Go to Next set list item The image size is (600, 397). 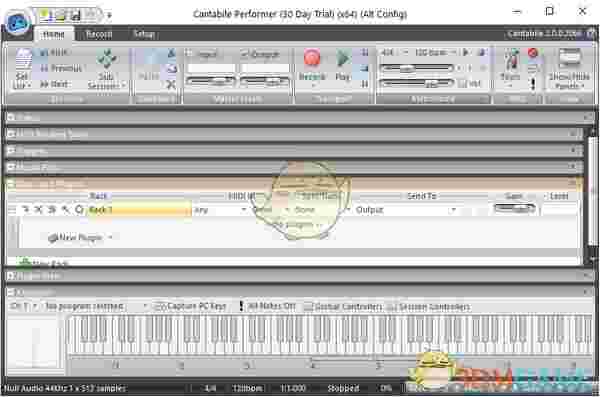[55, 84]
